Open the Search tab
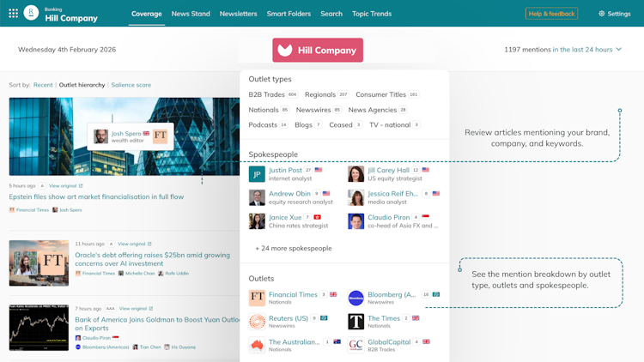 [331, 14]
